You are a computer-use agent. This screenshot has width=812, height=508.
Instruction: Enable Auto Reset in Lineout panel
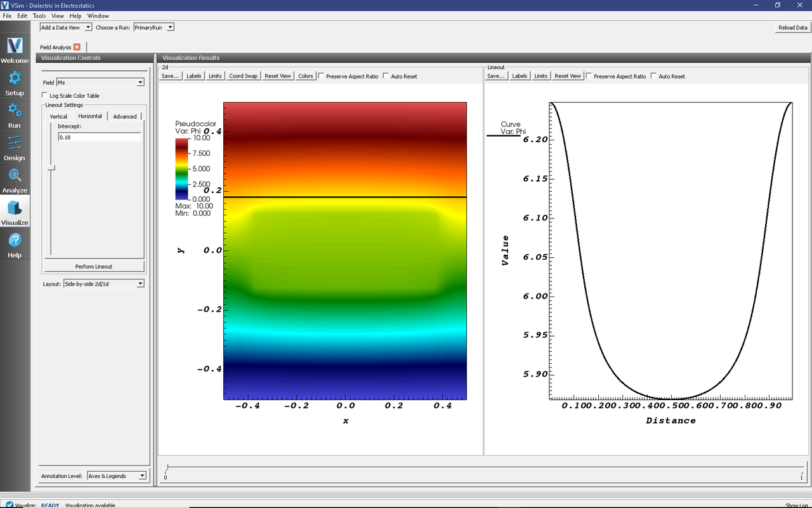tap(653, 76)
